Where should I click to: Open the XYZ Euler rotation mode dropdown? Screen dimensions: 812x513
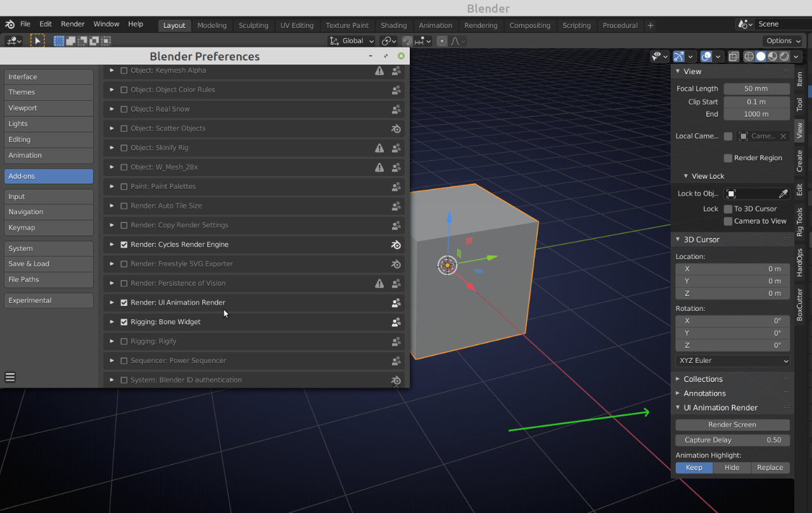pos(733,360)
